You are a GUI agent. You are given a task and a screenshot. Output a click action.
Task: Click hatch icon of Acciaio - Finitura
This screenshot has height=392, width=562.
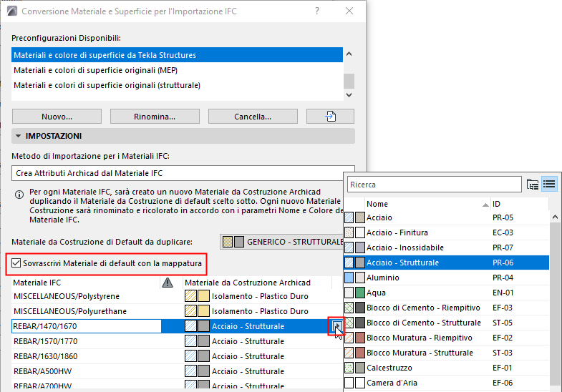[x=349, y=232]
